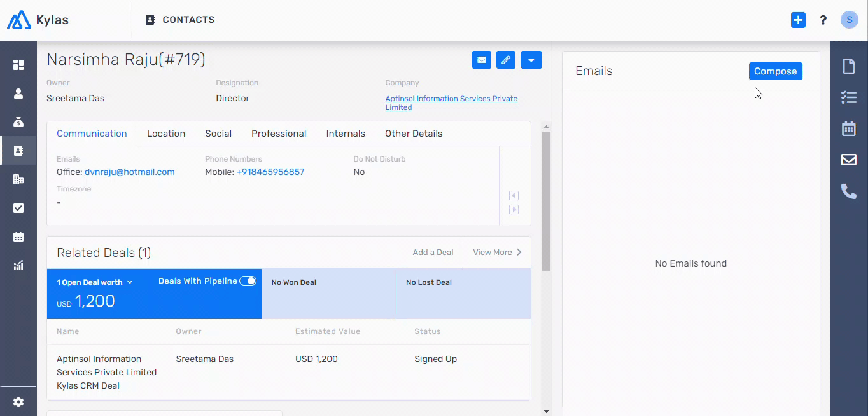Open the Dashboard icon in left sidebar
868x416 pixels.
point(18,65)
